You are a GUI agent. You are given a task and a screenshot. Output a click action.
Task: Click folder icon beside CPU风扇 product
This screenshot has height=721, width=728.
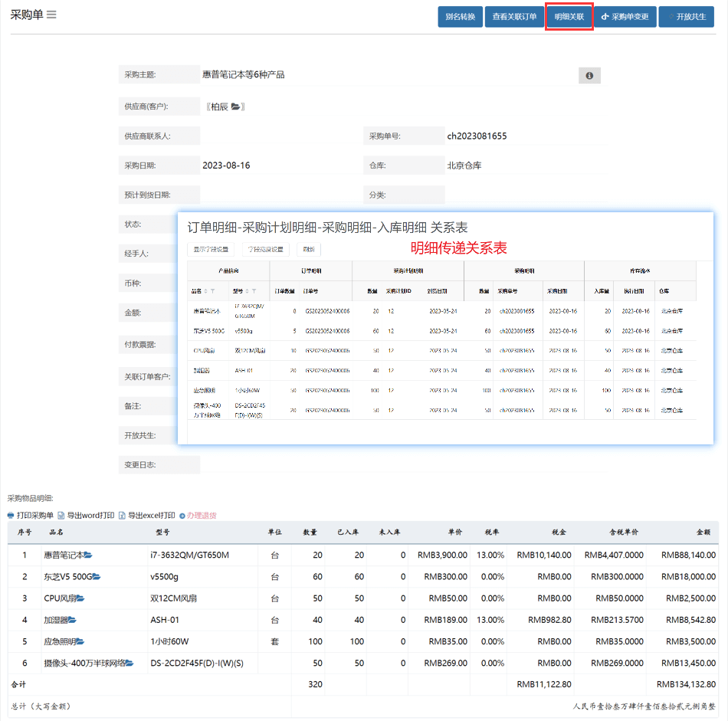(80, 598)
